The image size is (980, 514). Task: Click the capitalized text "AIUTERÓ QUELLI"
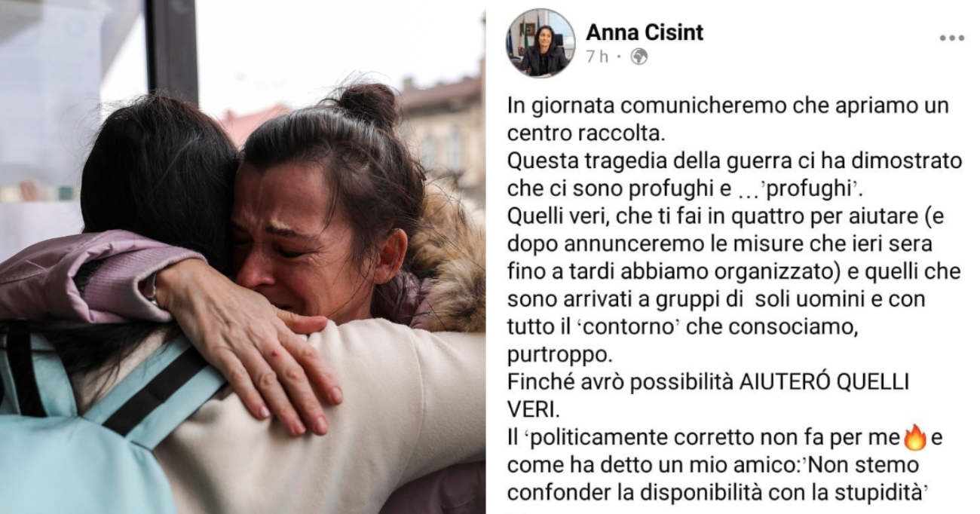[x=824, y=382]
